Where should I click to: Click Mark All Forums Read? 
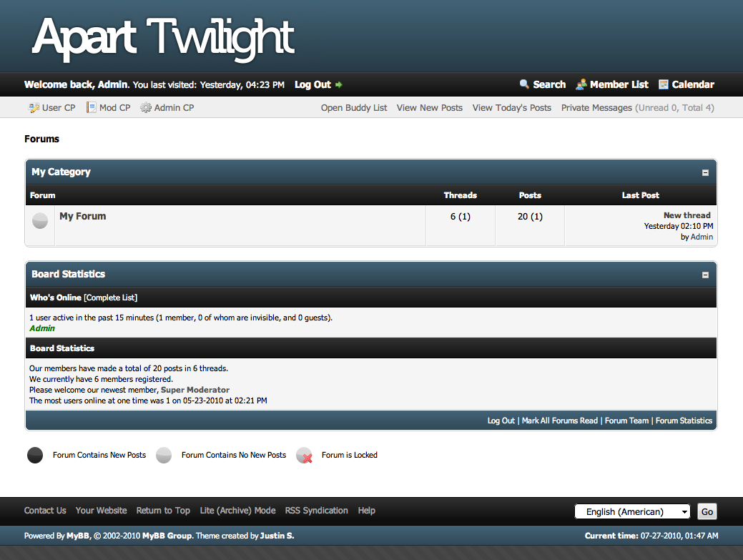tap(560, 421)
